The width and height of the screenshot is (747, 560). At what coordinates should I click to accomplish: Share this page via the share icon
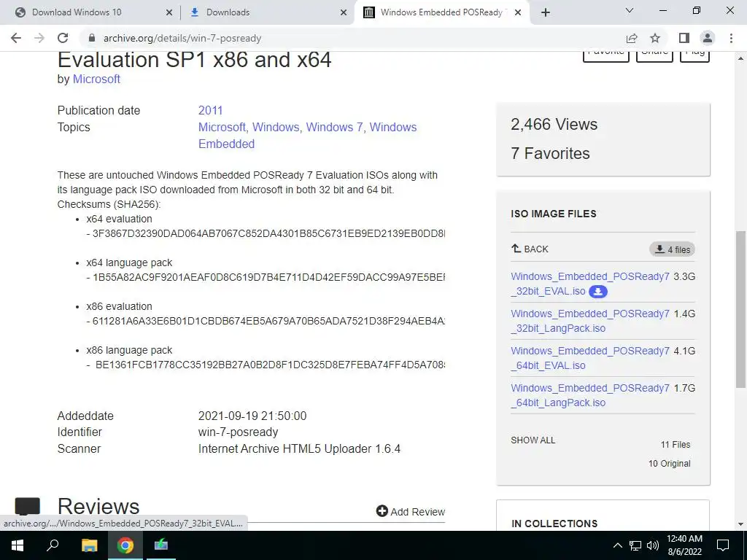(x=632, y=38)
